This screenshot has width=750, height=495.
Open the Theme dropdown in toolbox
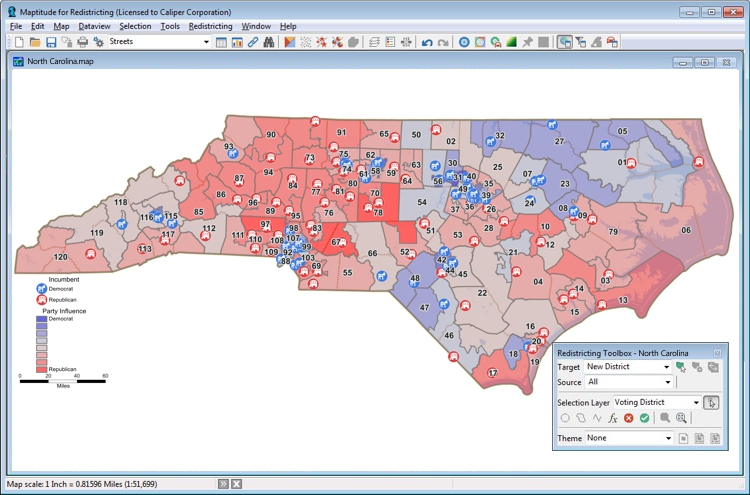(x=667, y=438)
